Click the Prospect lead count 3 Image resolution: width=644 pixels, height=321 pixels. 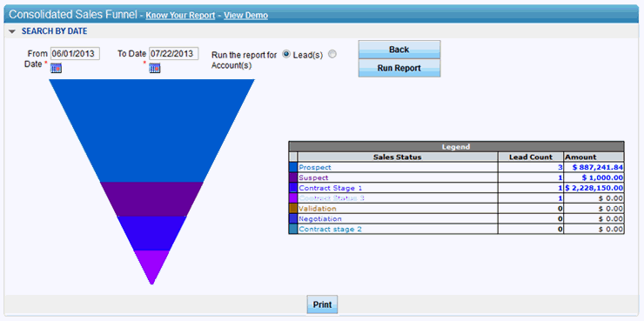560,168
